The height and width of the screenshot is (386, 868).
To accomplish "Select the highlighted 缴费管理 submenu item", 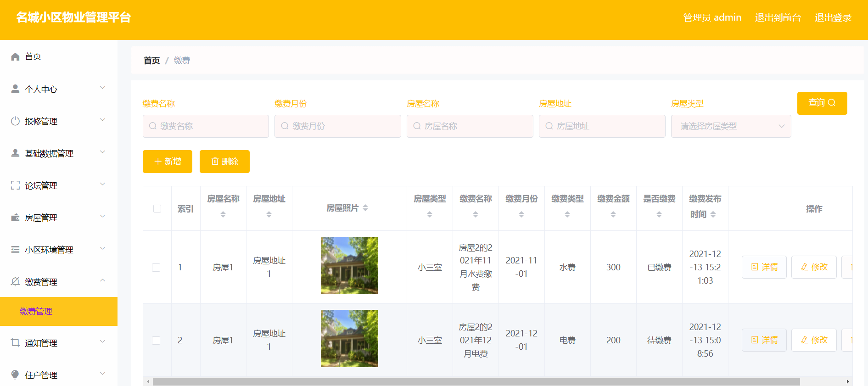I will pos(59,311).
